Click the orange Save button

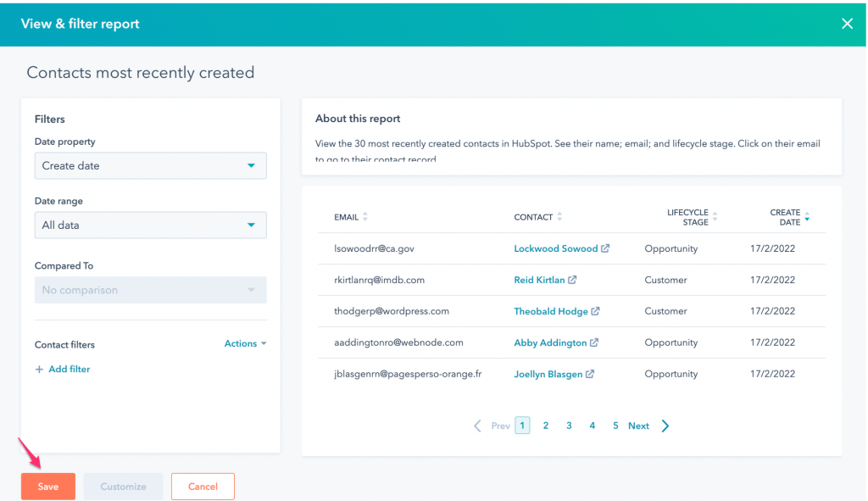click(x=48, y=487)
